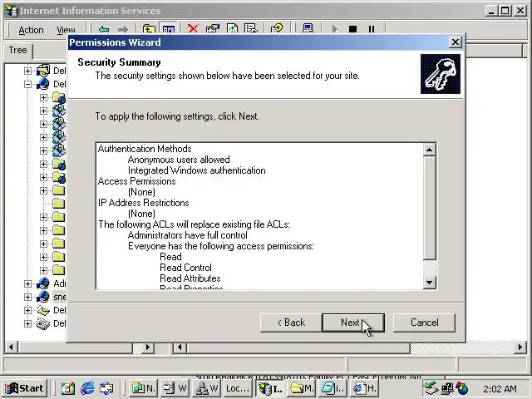Viewport: 532px width, 399px height.
Task: Click the newspaper icon in the tree
Action: 43,323
